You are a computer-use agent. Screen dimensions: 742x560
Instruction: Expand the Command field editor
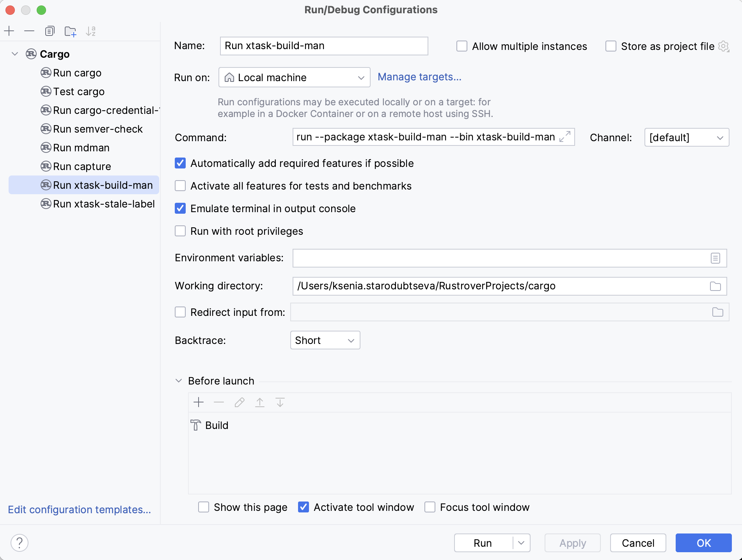click(565, 137)
